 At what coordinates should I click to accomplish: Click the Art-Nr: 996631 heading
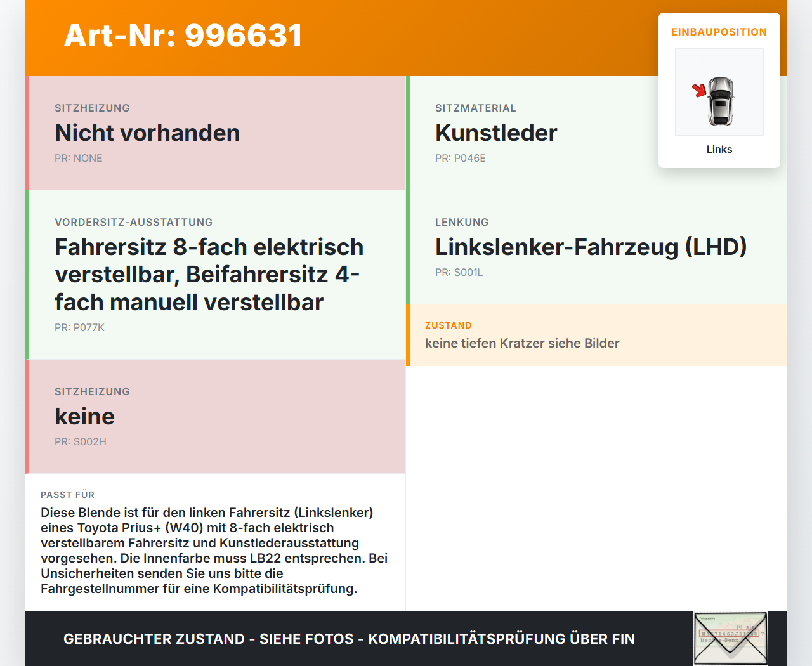pos(183,36)
